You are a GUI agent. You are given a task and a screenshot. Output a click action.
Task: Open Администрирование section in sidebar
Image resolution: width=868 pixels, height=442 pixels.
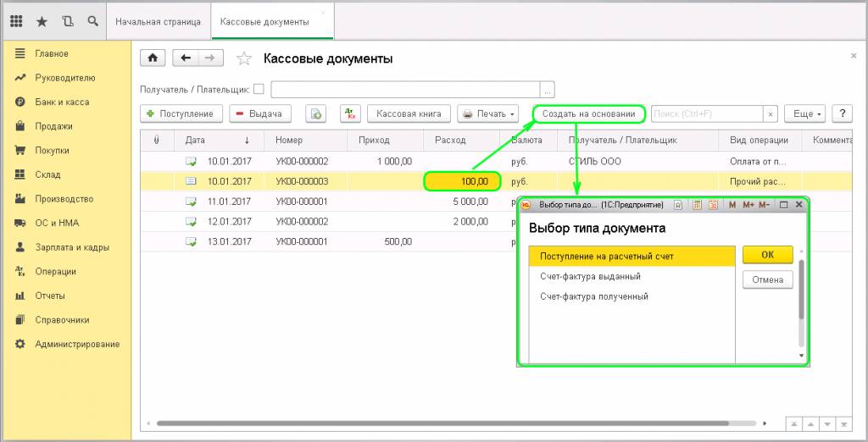77,344
